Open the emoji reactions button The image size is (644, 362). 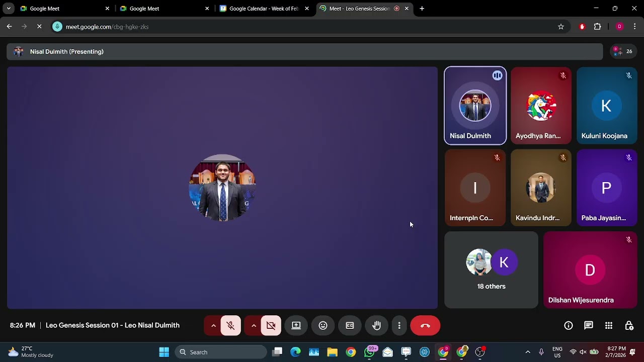(323, 326)
